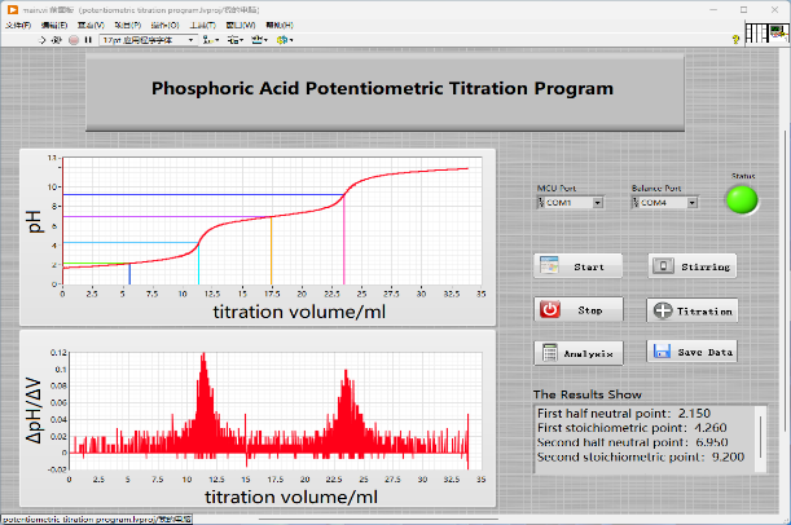Image resolution: width=791 pixels, height=525 pixels.
Task: Click the results box vertical scrollbar
Action: [761, 437]
